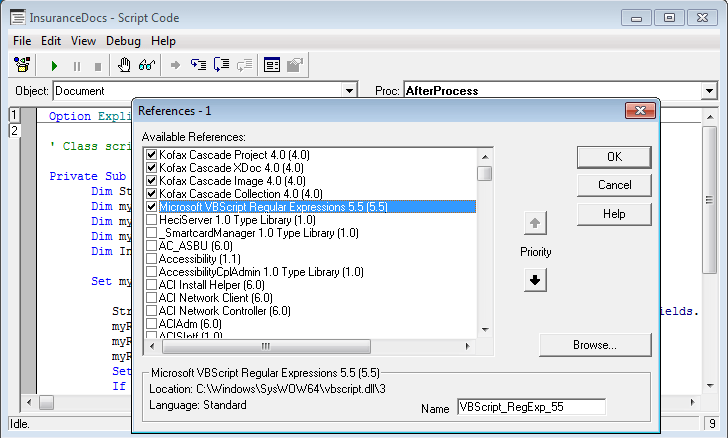Expand the Object dropdown list

pyautogui.click(x=349, y=91)
